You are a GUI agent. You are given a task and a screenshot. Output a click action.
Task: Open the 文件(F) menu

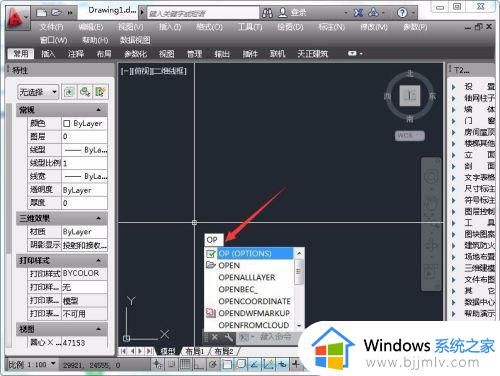pyautogui.click(x=52, y=27)
